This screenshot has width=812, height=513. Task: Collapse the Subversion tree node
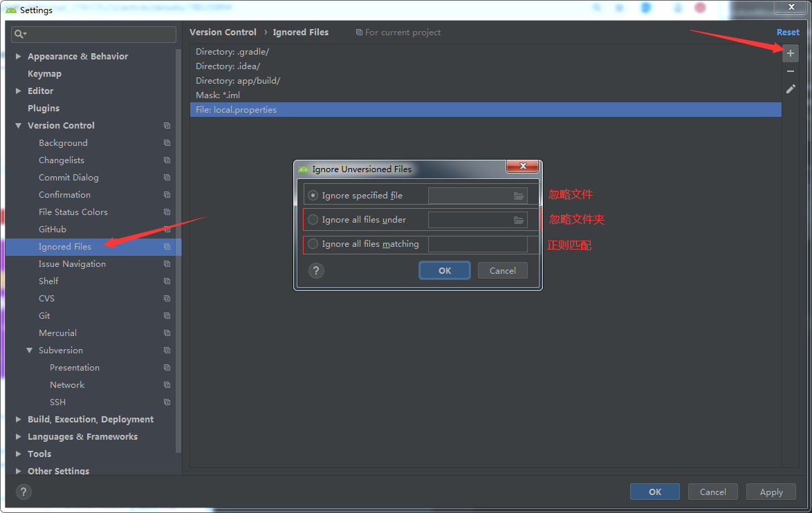point(28,350)
